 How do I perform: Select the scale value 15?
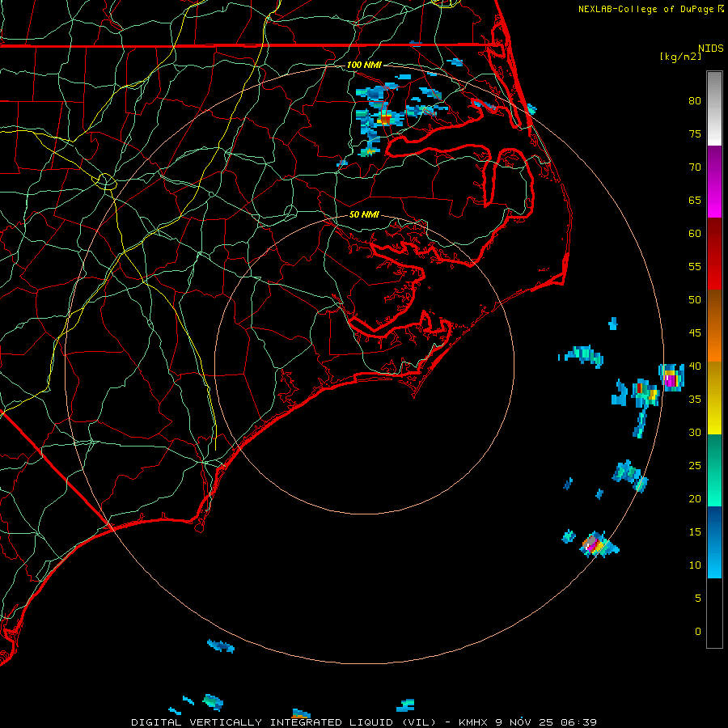(x=695, y=532)
